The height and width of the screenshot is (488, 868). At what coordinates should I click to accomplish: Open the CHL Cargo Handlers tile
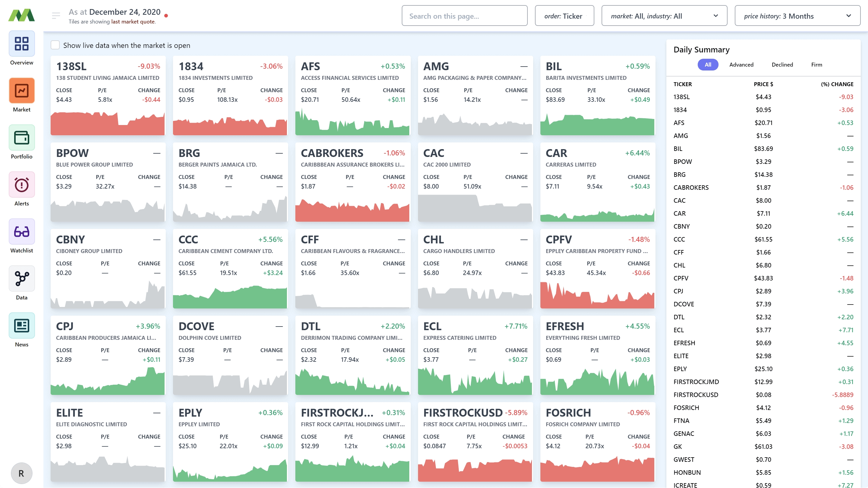[475, 269]
